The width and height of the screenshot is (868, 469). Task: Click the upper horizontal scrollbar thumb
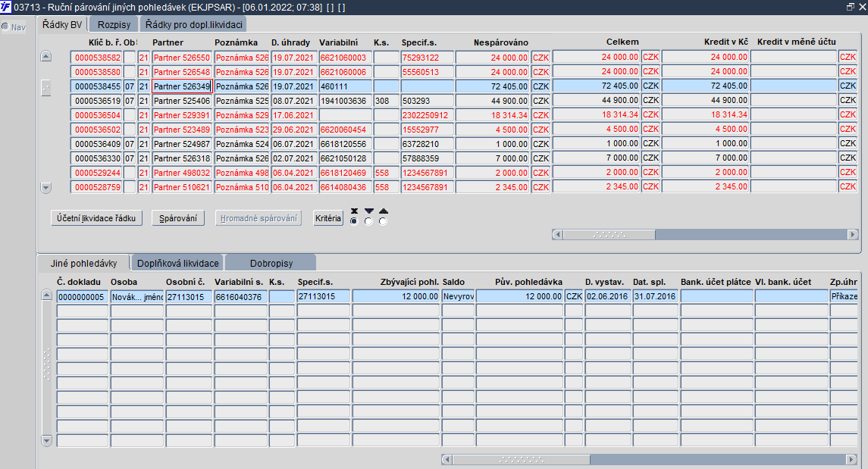pyautogui.click(x=609, y=235)
